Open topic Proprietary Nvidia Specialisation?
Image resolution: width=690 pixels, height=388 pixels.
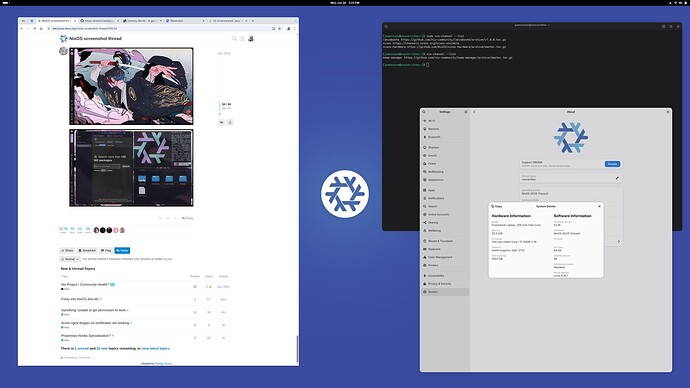point(86,336)
